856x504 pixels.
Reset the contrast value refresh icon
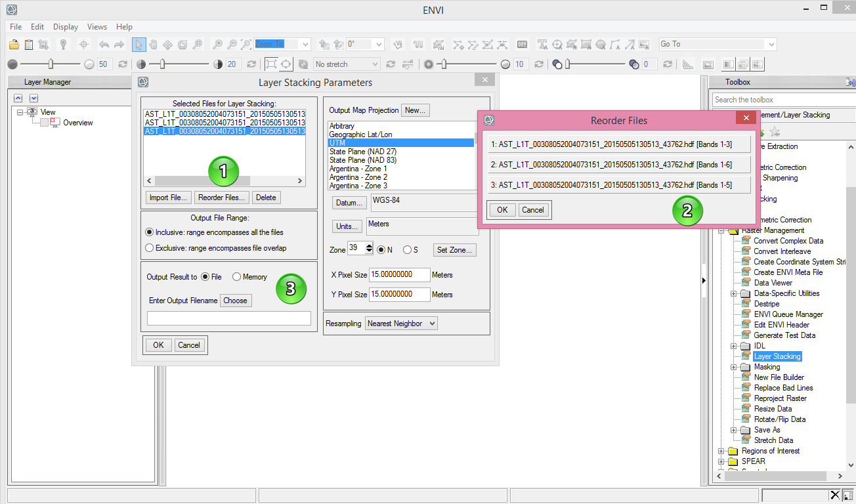pos(251,64)
